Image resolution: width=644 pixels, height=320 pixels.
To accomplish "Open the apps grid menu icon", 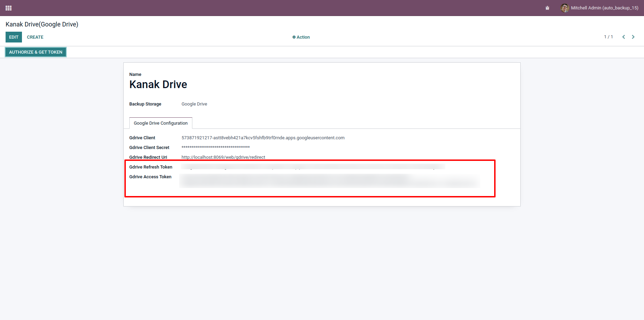I will point(9,8).
